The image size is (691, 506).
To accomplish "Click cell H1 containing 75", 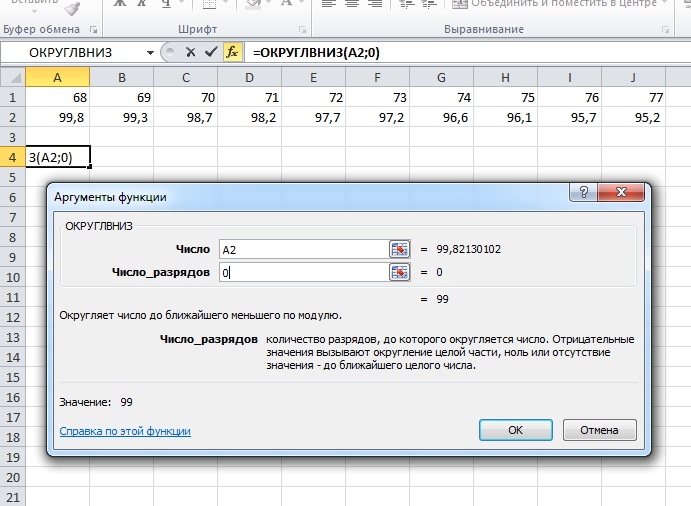I will 505,97.
